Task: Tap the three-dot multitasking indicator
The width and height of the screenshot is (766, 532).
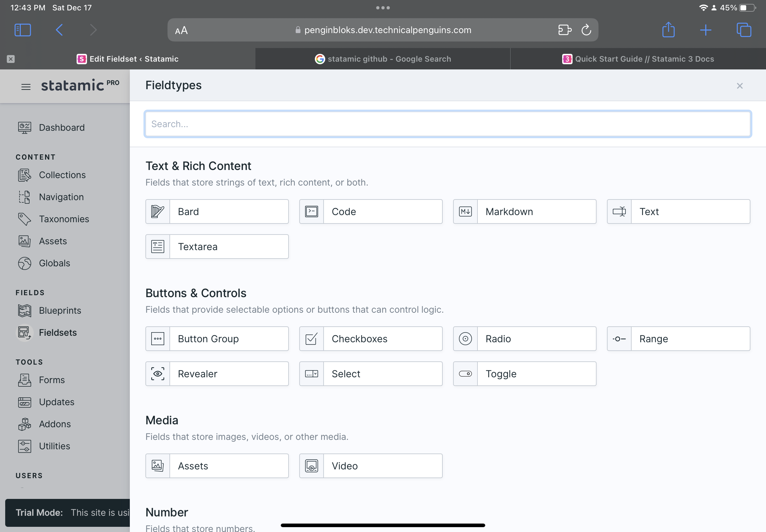Action: pyautogui.click(x=383, y=8)
